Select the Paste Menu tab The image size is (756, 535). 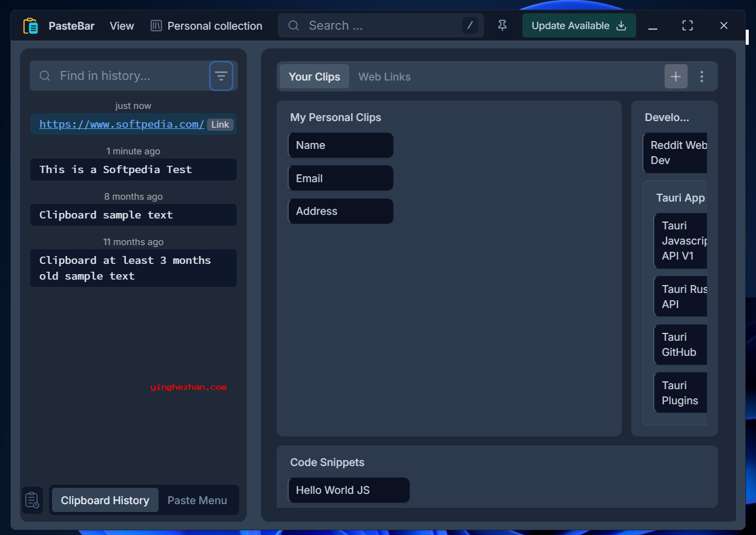click(x=197, y=501)
